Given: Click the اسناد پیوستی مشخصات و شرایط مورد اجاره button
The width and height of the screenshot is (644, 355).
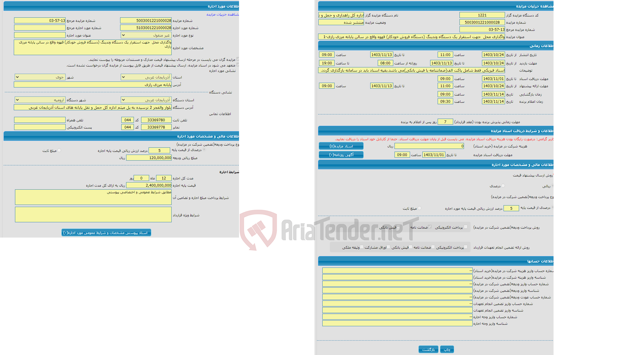Looking at the screenshot, I should 105,232.
